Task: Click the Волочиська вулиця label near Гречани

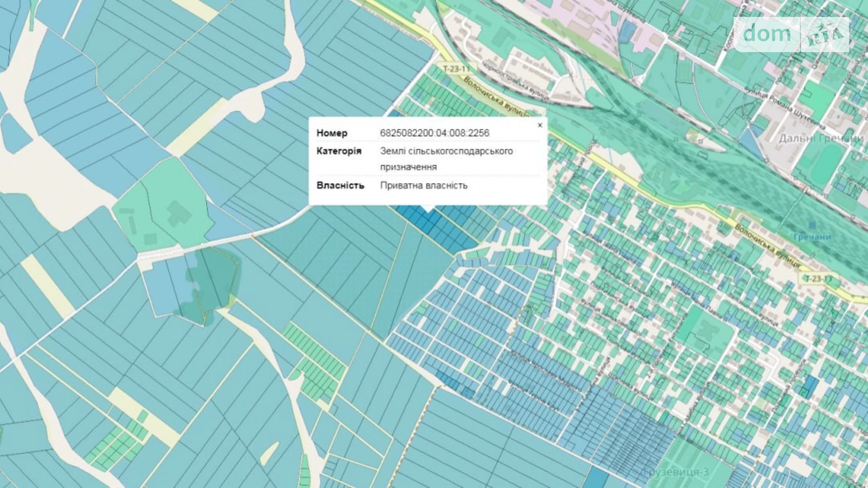Action: point(767,245)
